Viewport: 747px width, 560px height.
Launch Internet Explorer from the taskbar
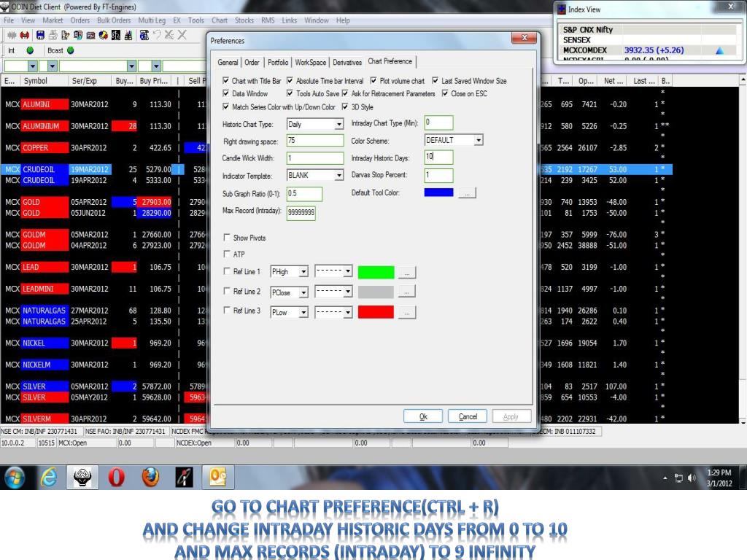[49, 477]
